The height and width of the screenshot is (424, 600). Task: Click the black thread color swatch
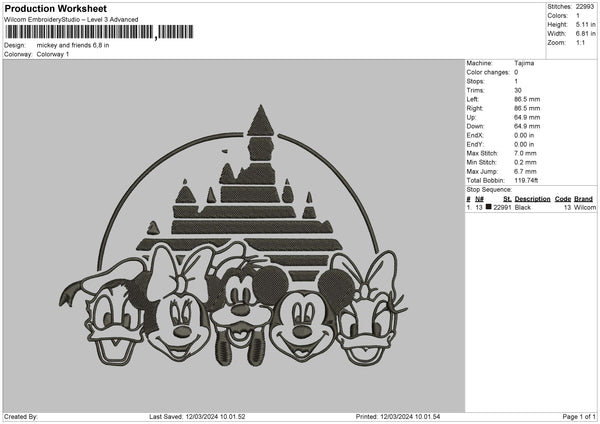coord(489,207)
